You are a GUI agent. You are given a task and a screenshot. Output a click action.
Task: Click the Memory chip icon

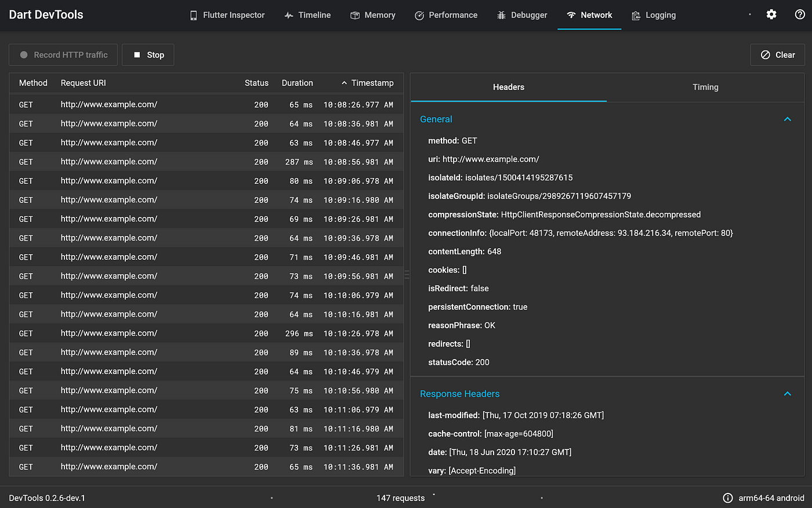pos(355,16)
